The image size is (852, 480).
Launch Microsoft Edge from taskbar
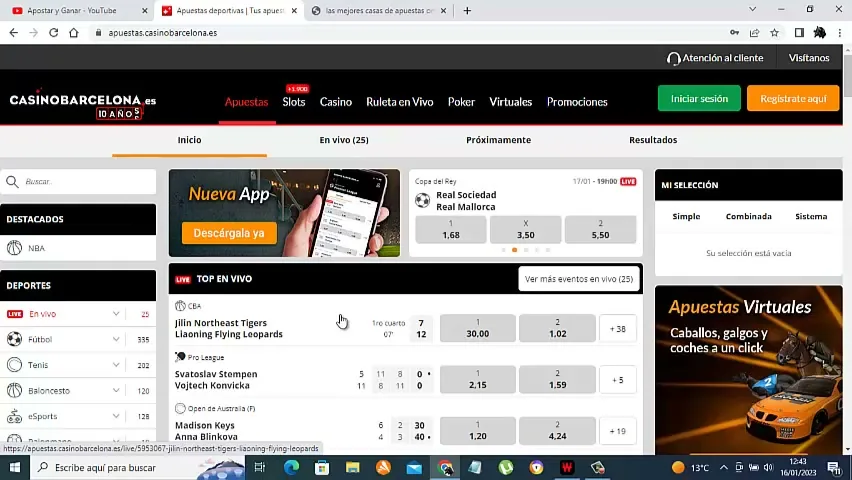291,467
